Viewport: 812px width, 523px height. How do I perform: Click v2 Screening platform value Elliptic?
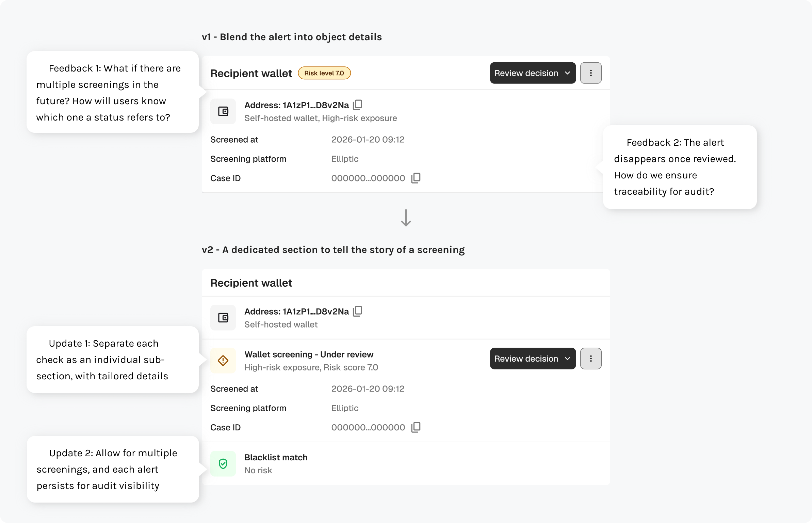(345, 408)
